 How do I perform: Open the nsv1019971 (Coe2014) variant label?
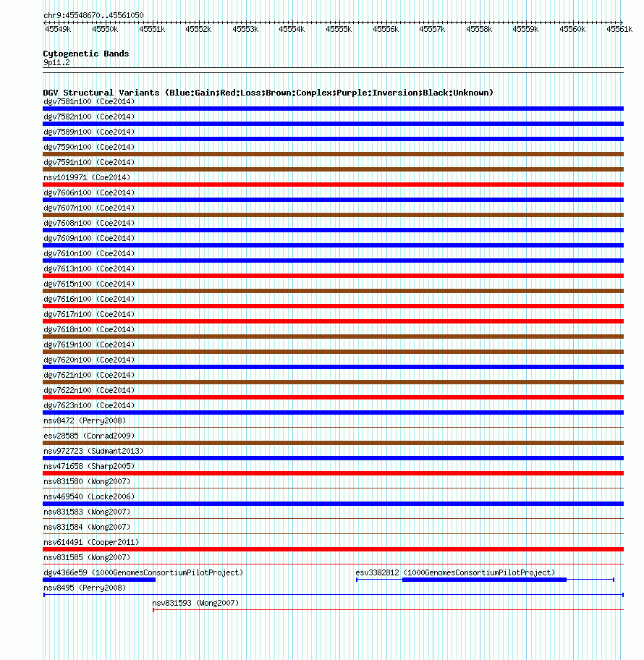tap(87, 177)
